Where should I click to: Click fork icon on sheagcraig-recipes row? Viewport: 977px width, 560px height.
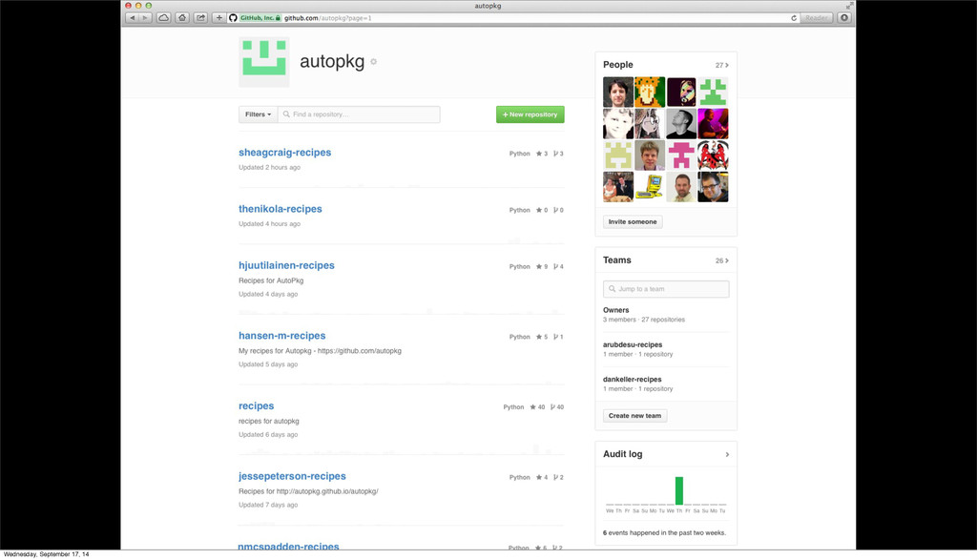[x=555, y=154]
